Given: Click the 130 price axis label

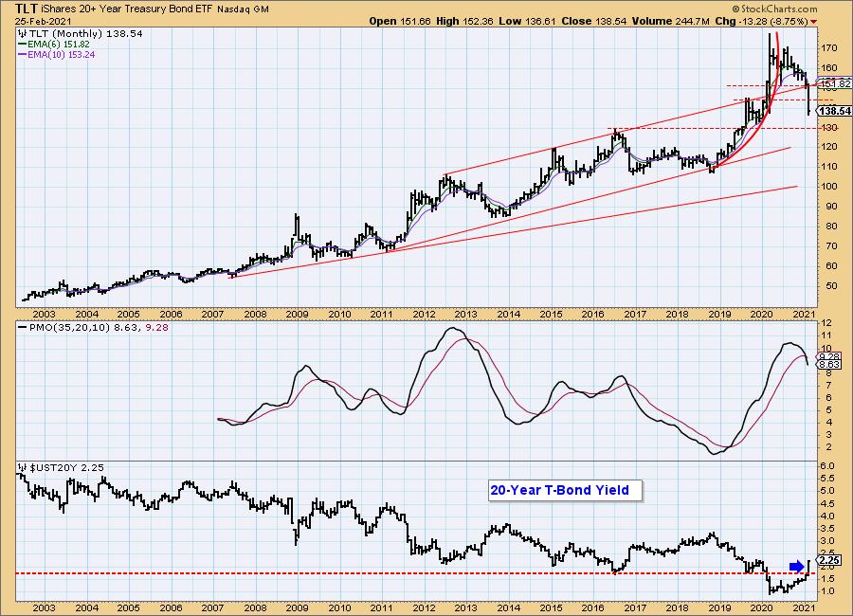Looking at the screenshot, I should click(x=829, y=127).
